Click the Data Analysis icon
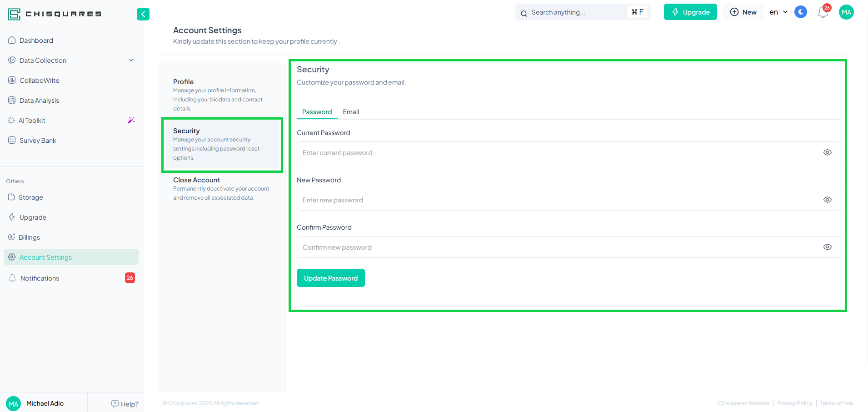868x412 pixels. coord(12,100)
